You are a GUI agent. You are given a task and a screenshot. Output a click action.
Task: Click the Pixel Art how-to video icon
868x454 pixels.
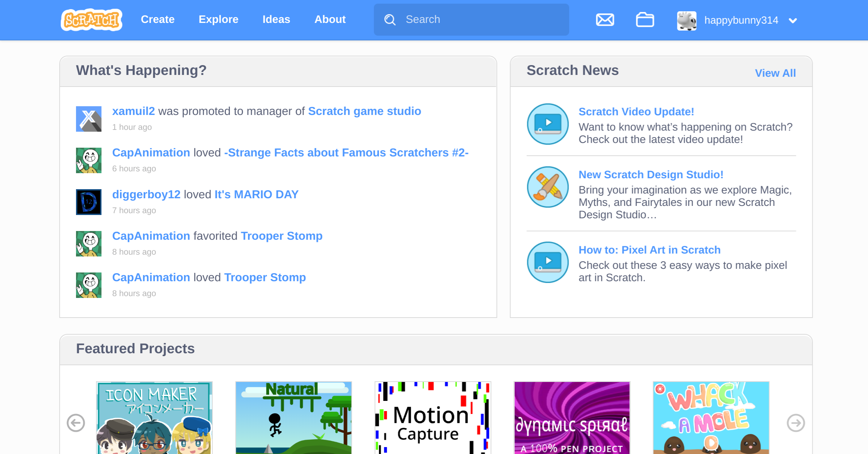548,262
